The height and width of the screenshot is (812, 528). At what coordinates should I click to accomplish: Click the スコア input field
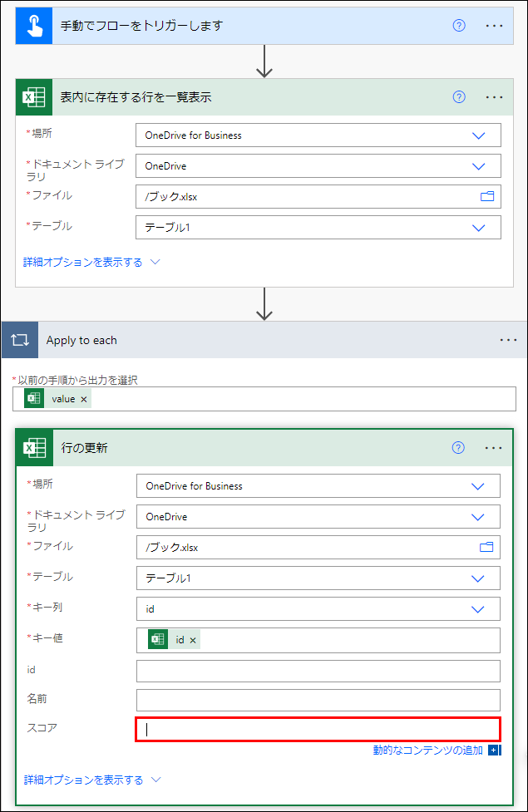(318, 729)
